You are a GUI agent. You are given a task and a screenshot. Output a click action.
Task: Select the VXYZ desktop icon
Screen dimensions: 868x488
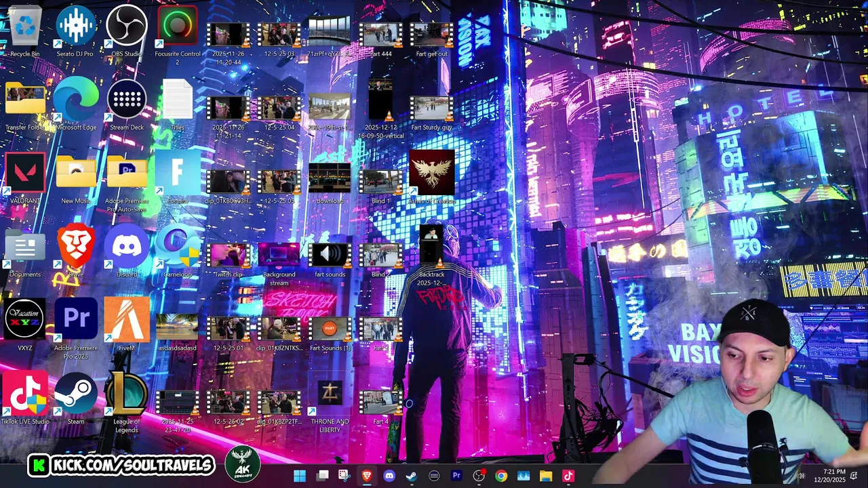click(25, 325)
